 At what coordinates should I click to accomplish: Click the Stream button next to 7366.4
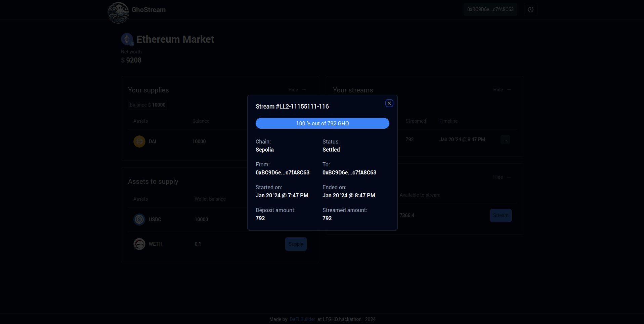click(x=501, y=215)
